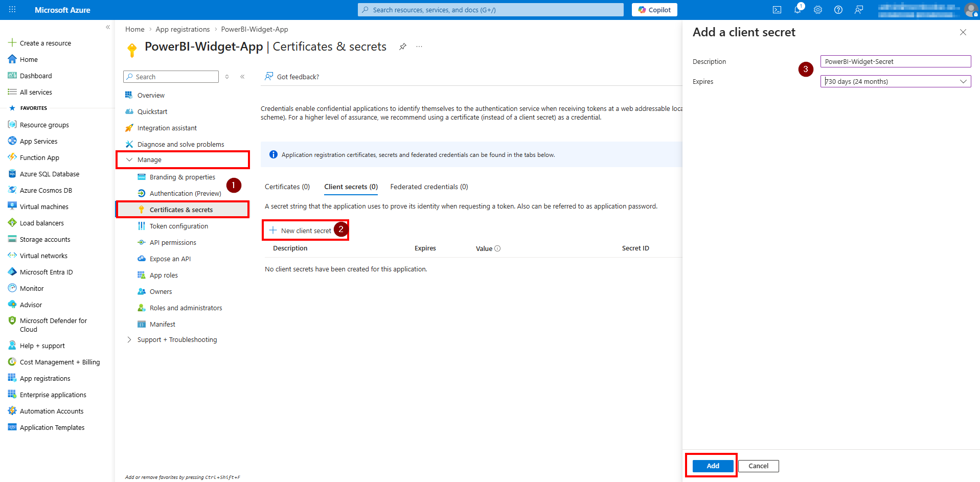
Task: Pin the Certificates & secrets page
Action: click(403, 47)
